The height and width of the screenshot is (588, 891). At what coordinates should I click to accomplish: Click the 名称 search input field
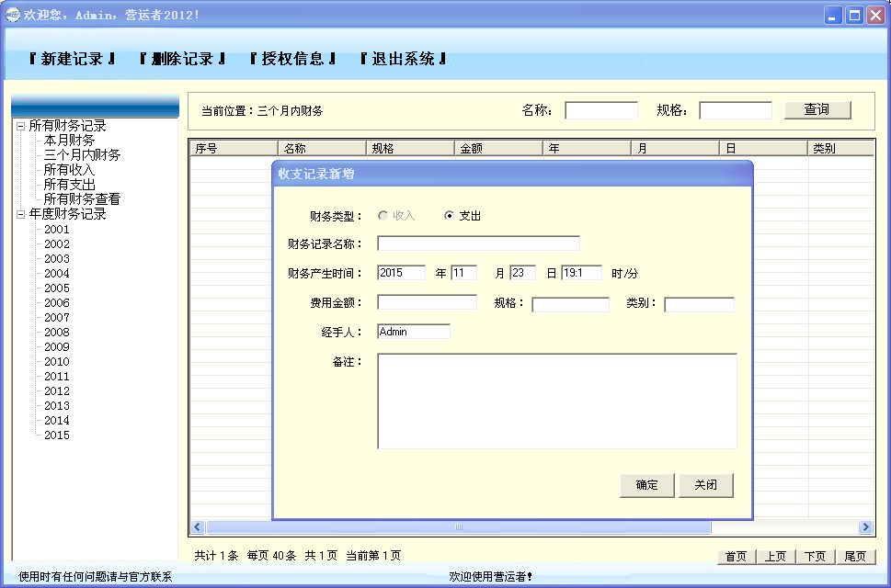tap(601, 108)
